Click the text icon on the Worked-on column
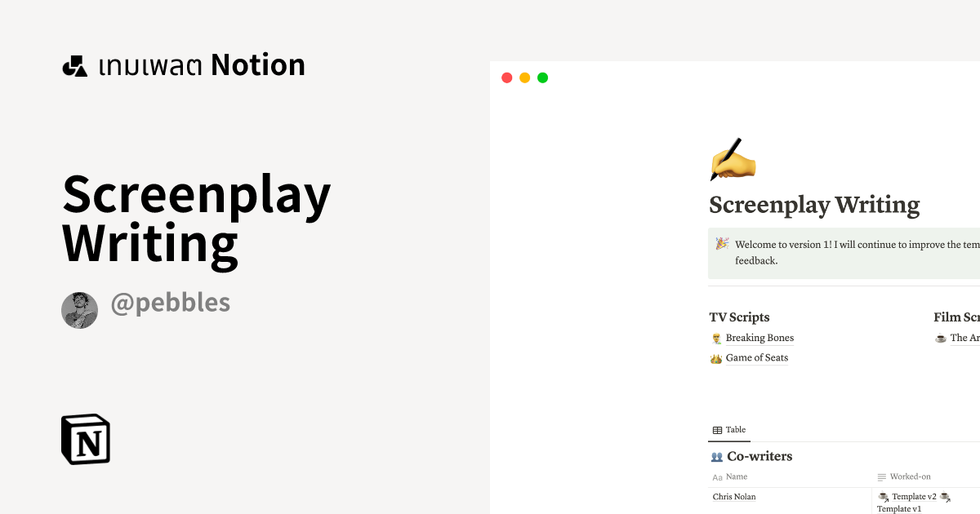 coord(880,476)
